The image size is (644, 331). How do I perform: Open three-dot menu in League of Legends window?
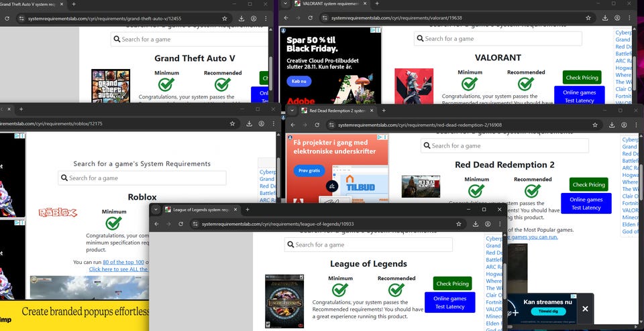coord(500,224)
